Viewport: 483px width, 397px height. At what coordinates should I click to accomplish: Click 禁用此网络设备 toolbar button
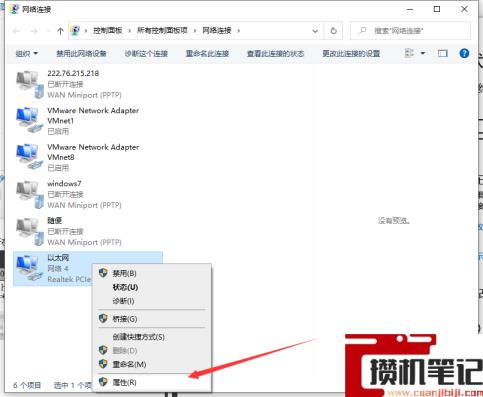[81, 53]
